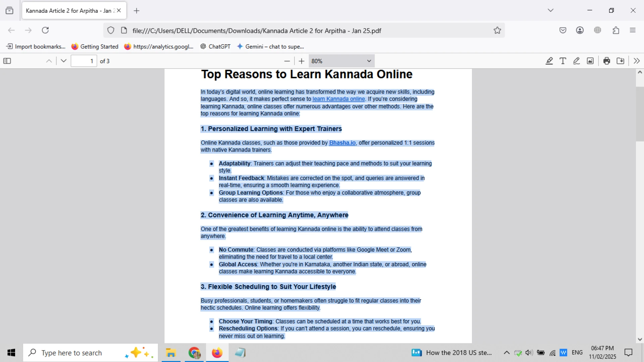Select the Highlight annotation tool
The height and width of the screenshot is (362, 644).
[549, 61]
